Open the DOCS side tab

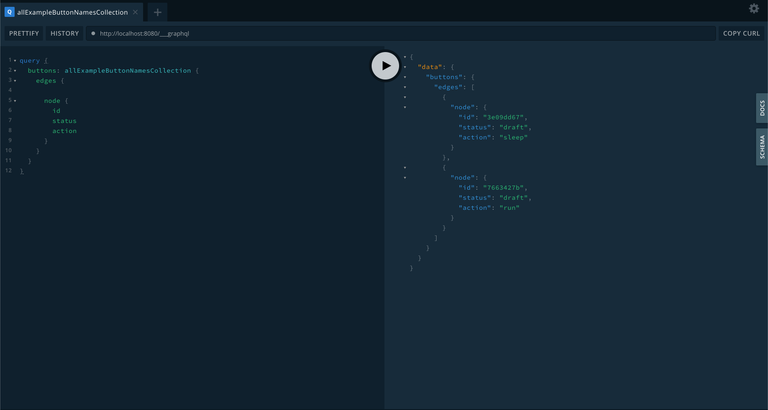tap(761, 108)
